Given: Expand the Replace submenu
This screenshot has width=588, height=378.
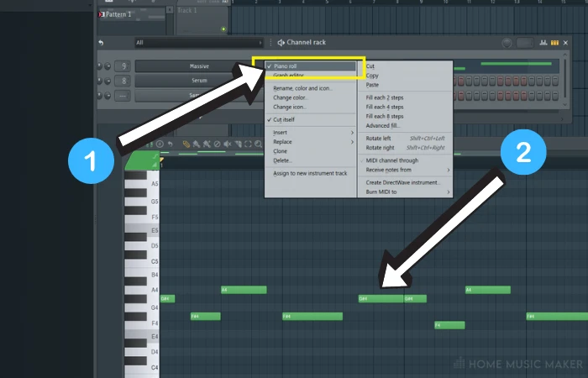Looking at the screenshot, I should pyautogui.click(x=311, y=142).
